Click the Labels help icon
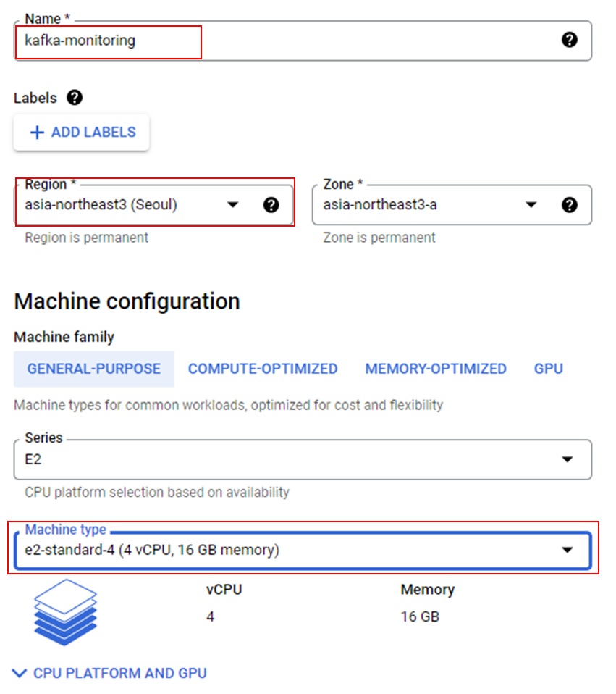This screenshot has width=616, height=694. point(75,98)
